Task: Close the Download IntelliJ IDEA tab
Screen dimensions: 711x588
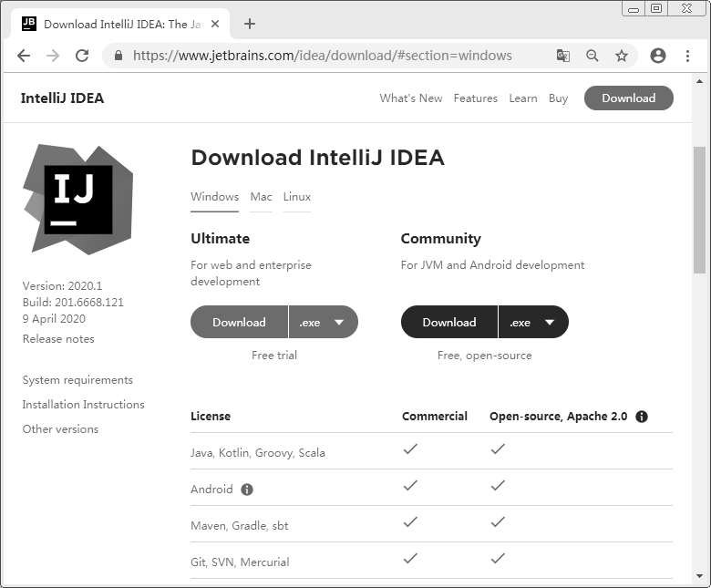Action: (x=215, y=24)
